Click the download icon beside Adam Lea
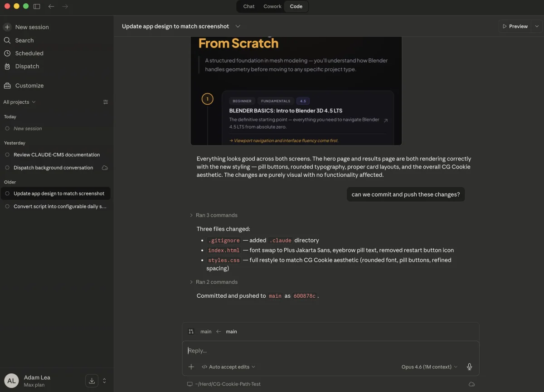Image resolution: width=544 pixels, height=392 pixels. [92, 381]
